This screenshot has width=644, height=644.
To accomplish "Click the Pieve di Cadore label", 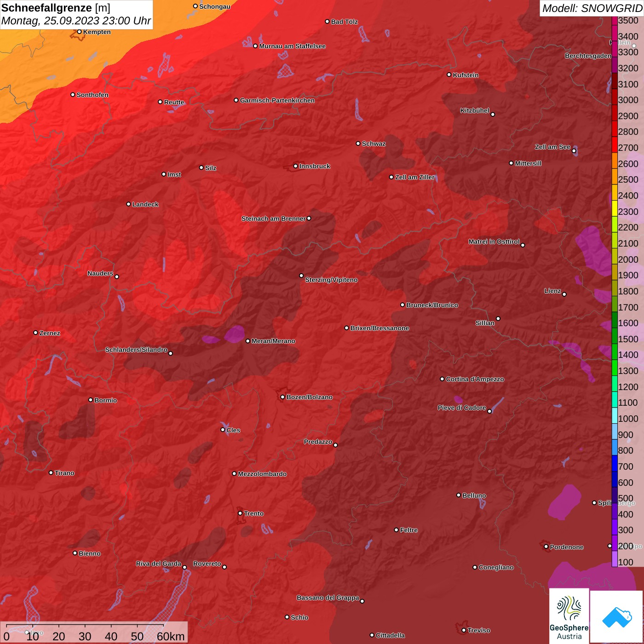I will click(x=462, y=408).
